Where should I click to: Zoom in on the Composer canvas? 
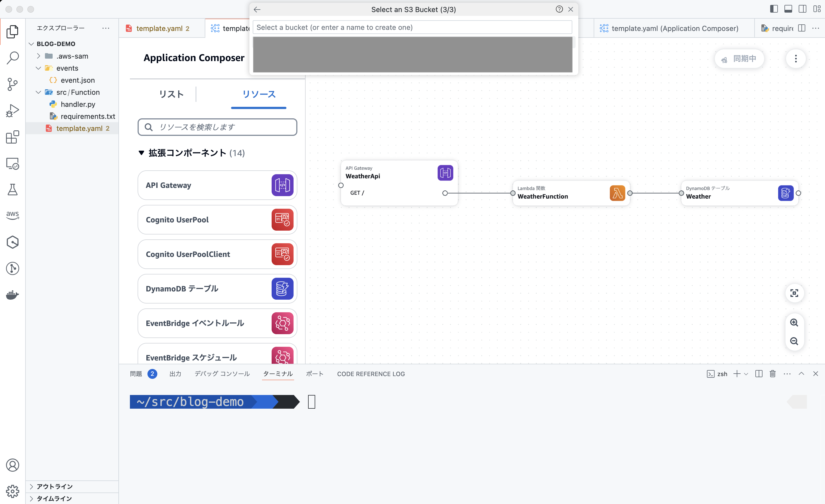pos(794,322)
